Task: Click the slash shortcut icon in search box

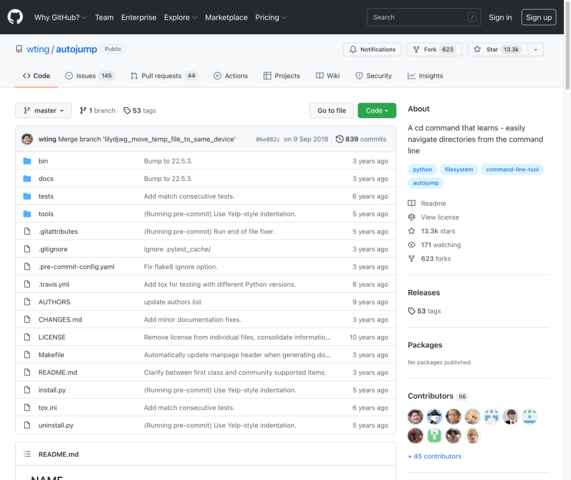Action: pyautogui.click(x=472, y=17)
